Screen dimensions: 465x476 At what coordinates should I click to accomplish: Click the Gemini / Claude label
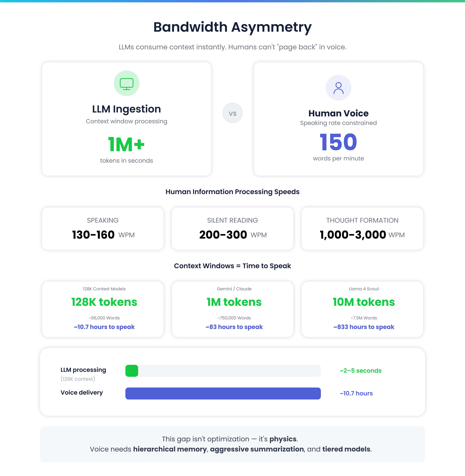[234, 289]
